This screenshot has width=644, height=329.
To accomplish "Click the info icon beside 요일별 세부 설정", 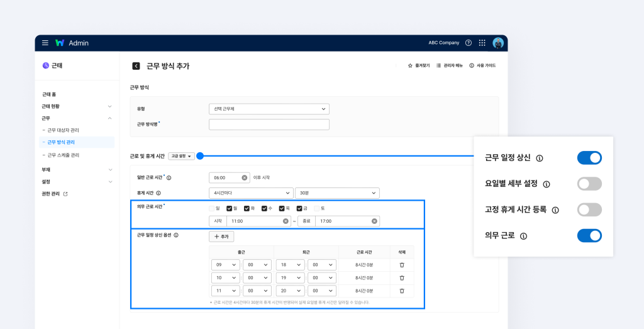I will point(547,184).
